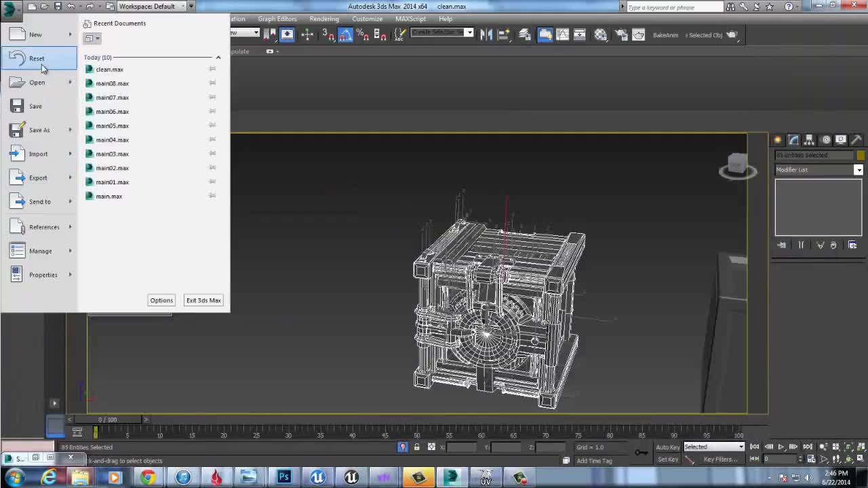This screenshot has width=868, height=488.
Task: Toggle the Auto Key button
Action: pyautogui.click(x=667, y=447)
